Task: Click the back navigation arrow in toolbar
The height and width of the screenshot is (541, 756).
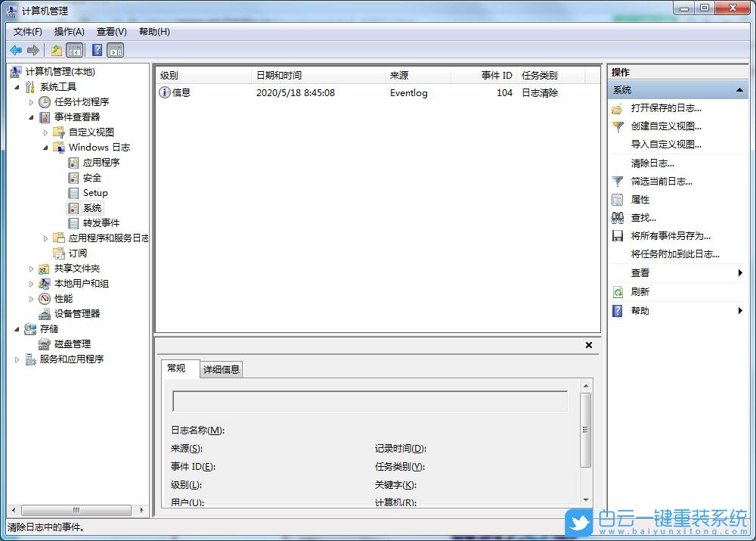Action: [x=16, y=50]
